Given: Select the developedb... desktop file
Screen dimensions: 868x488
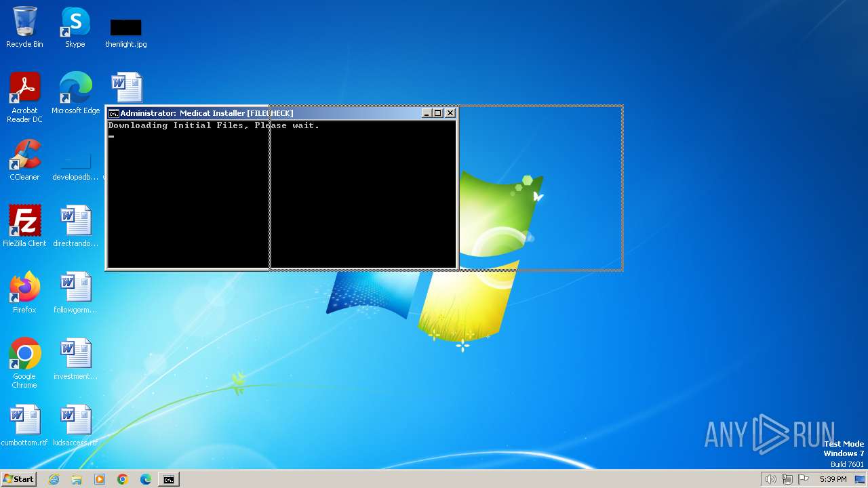Looking at the screenshot, I should 75,166.
